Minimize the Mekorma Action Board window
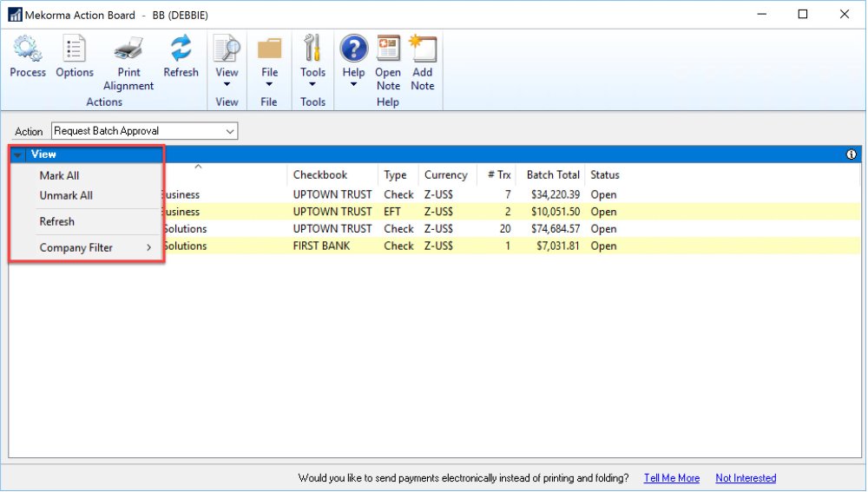The image size is (868, 492). point(762,15)
